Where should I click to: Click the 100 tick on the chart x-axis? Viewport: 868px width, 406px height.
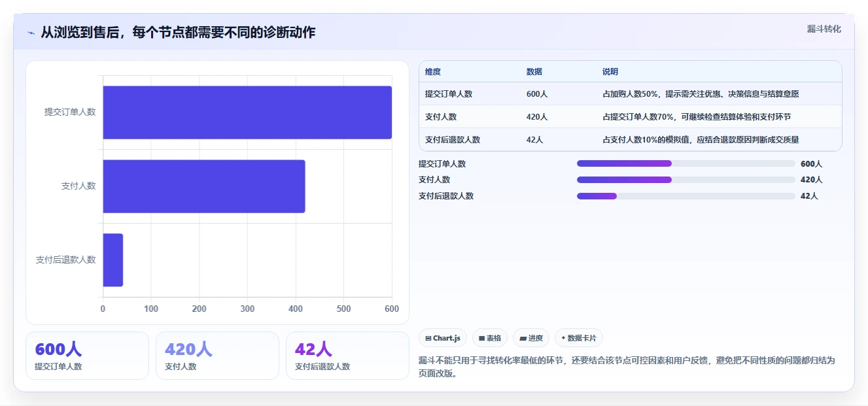coord(151,309)
